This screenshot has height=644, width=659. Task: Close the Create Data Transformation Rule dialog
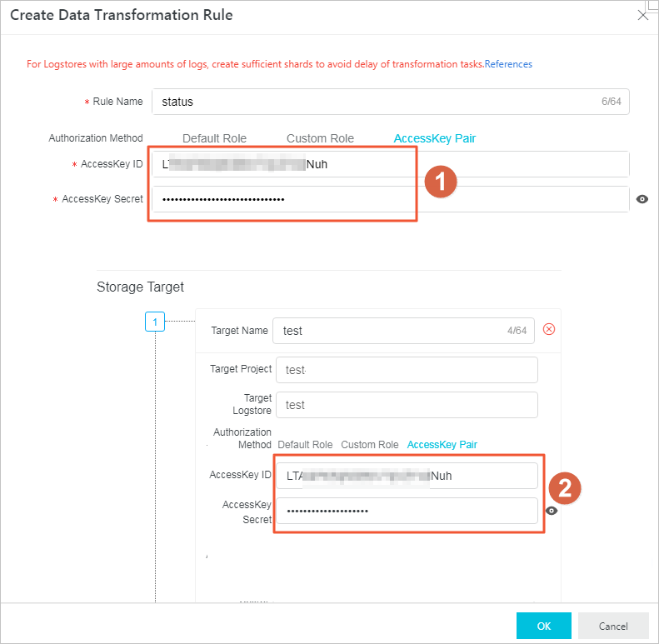pos(642,16)
